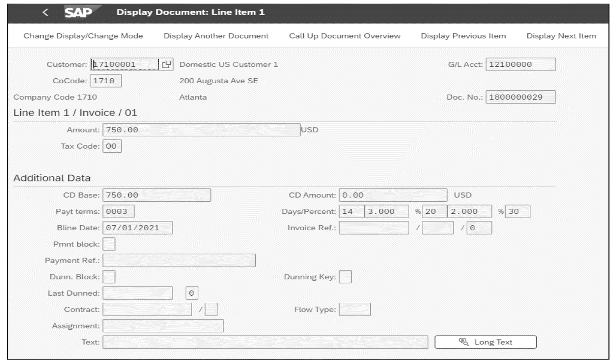614x364 pixels.
Task: Open Display Another Document
Action: 216,36
